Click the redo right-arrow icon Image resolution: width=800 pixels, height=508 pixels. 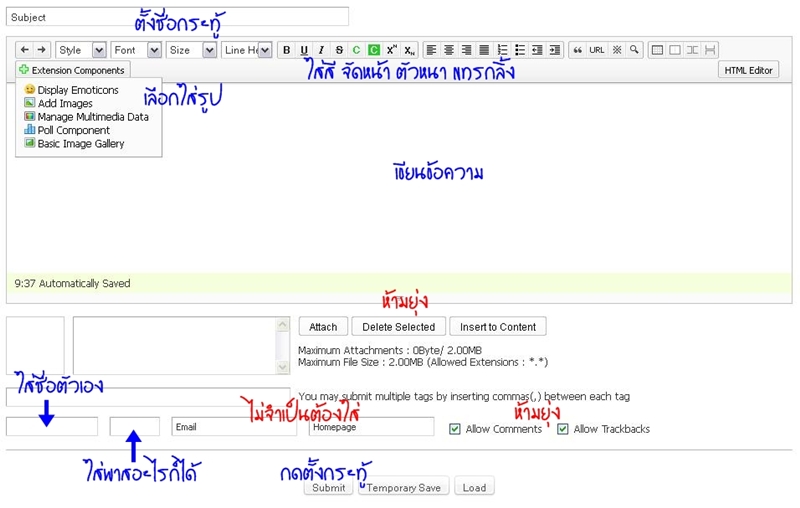[42, 49]
